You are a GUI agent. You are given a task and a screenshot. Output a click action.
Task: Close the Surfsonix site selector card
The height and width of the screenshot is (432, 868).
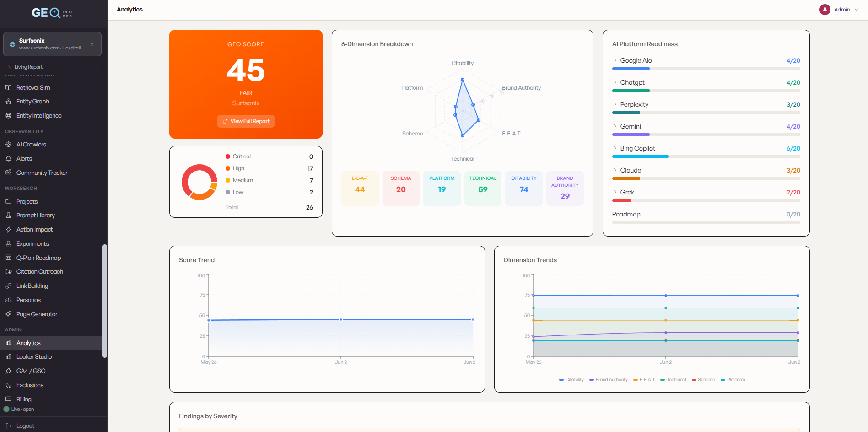[x=92, y=44]
